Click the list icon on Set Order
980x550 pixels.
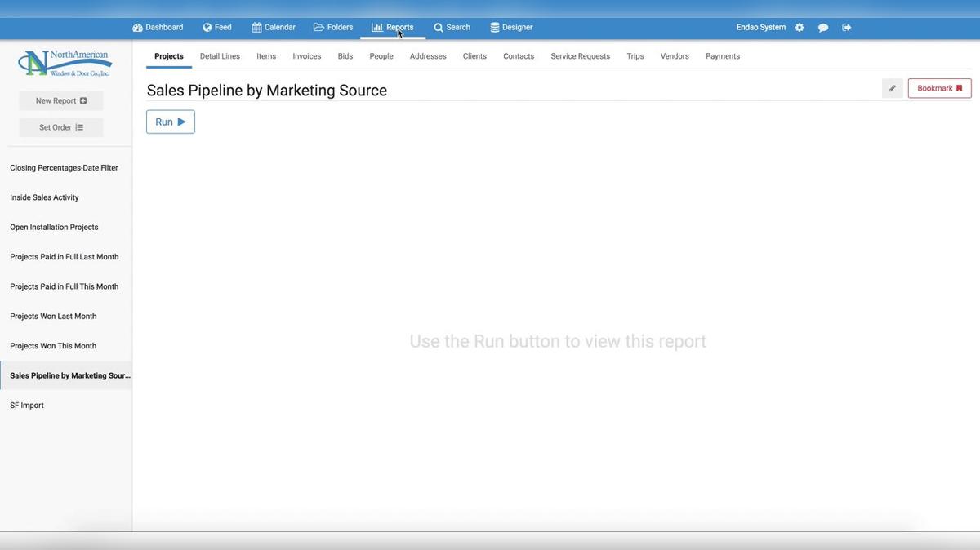pyautogui.click(x=79, y=127)
